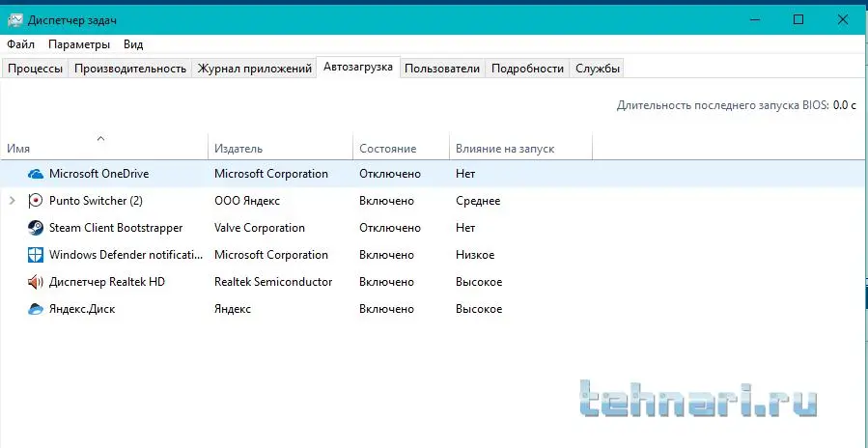Sort by Влияние на запуск column

(520, 146)
